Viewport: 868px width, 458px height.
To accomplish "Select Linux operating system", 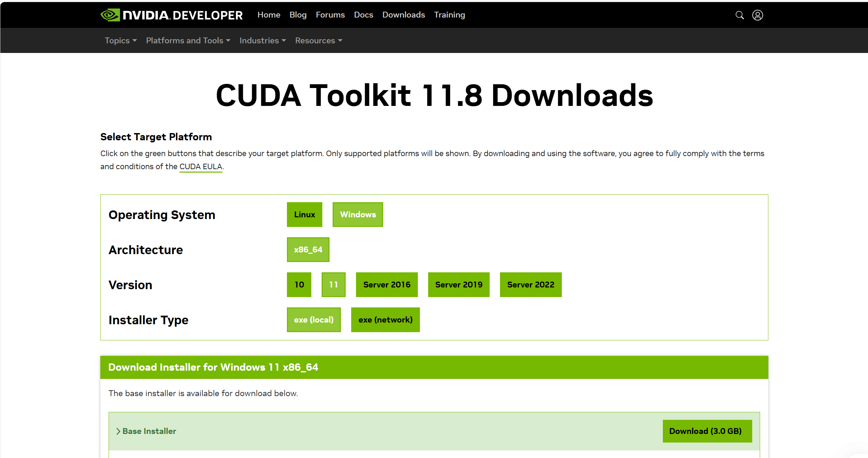I will 304,215.
